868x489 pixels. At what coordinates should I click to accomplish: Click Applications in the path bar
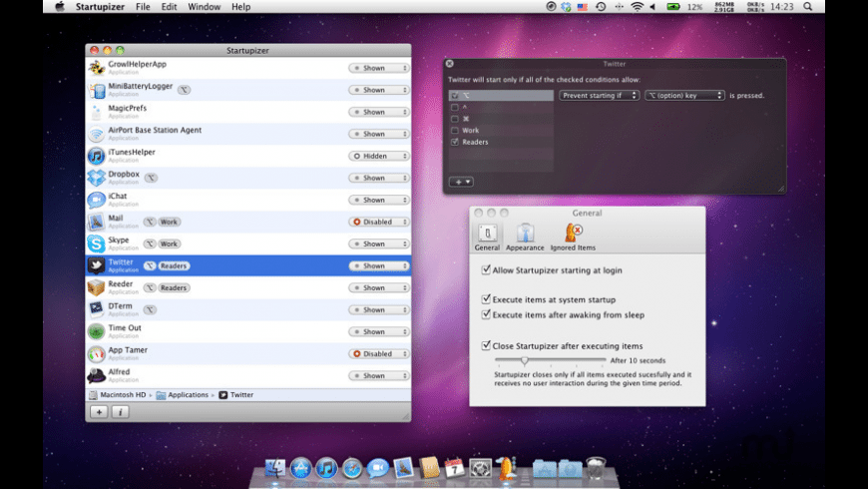188,395
